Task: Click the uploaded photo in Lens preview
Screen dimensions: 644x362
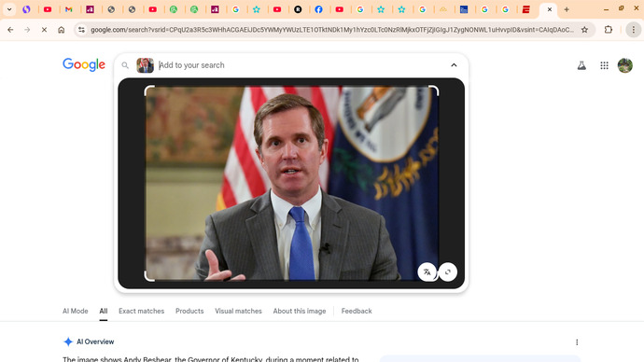Action: [291, 183]
